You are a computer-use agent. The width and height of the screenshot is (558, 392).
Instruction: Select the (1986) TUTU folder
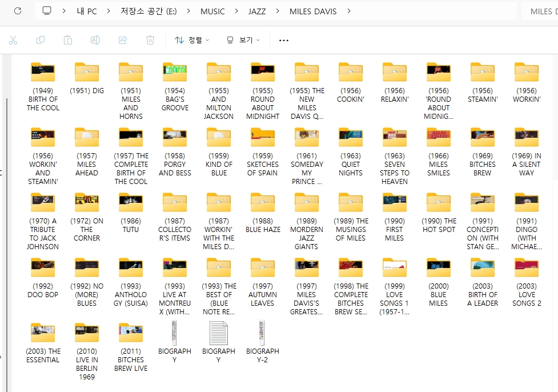pos(131,203)
